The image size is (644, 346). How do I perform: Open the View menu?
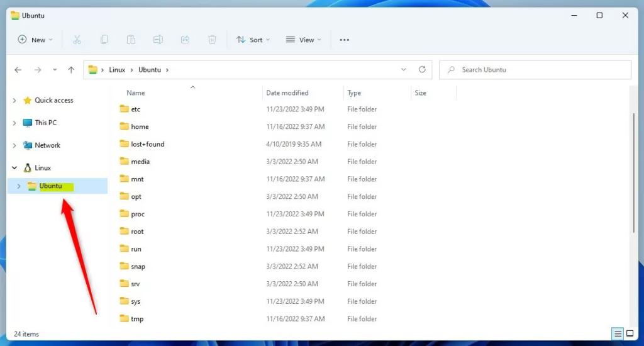[303, 40]
